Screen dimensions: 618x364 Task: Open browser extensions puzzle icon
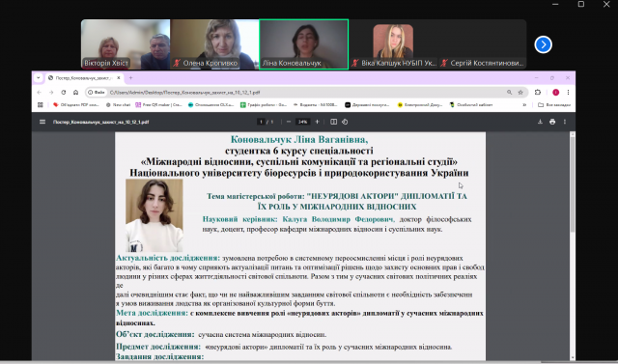tap(538, 92)
